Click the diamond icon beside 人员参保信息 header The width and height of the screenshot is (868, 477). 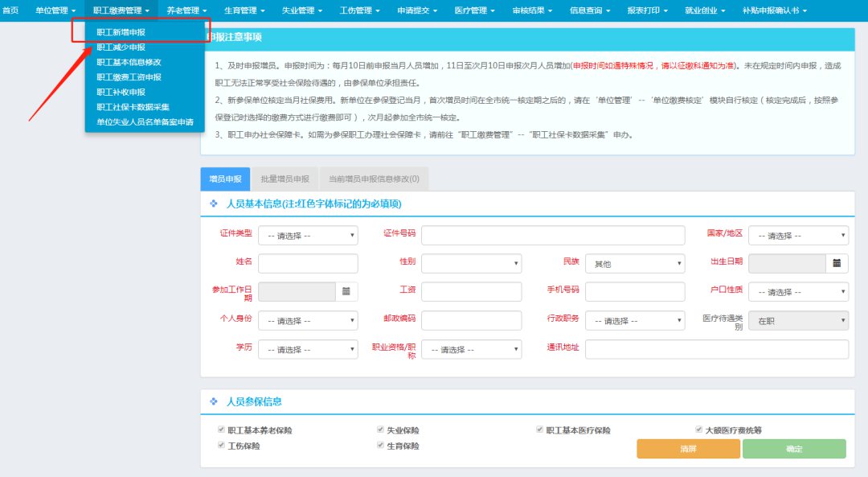214,401
